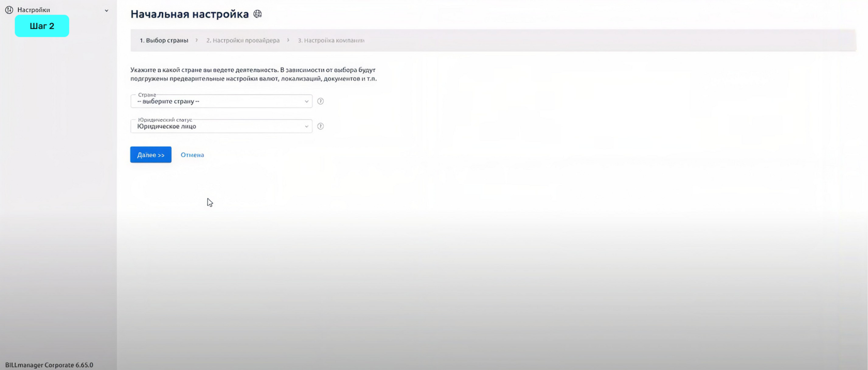Screen dimensions: 868x370
Task: Collapse the Настройки section chevron
Action: click(106, 10)
